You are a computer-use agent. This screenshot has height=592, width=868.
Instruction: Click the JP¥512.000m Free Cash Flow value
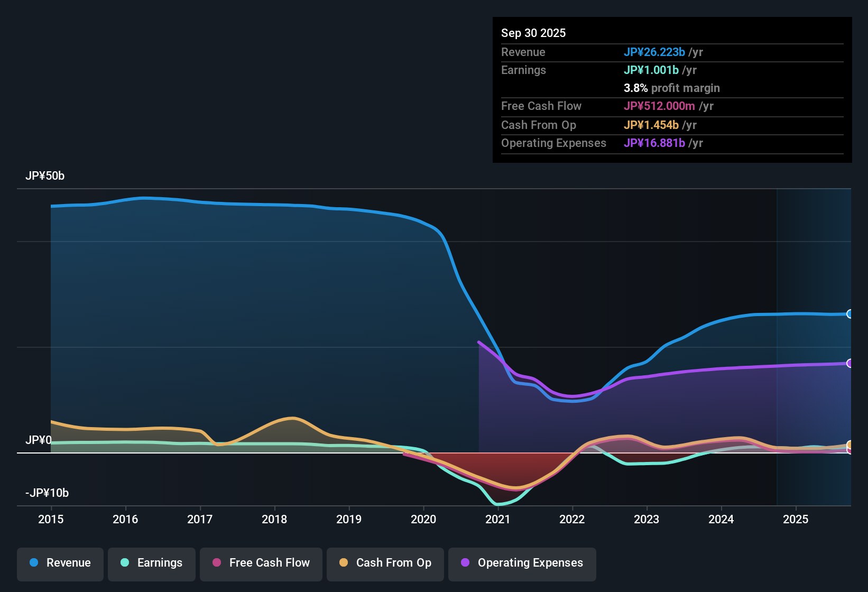pyautogui.click(x=659, y=106)
